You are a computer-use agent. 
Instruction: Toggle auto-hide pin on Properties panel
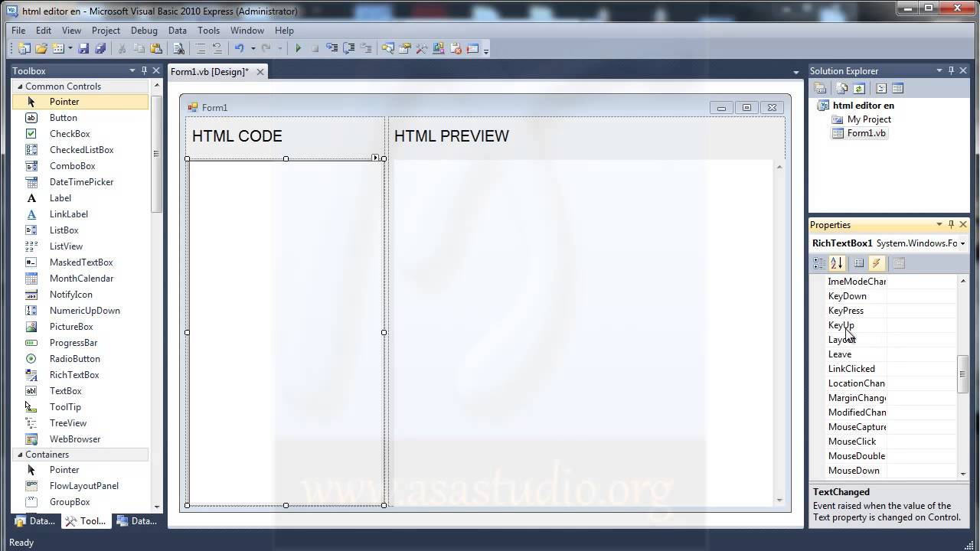tap(952, 224)
